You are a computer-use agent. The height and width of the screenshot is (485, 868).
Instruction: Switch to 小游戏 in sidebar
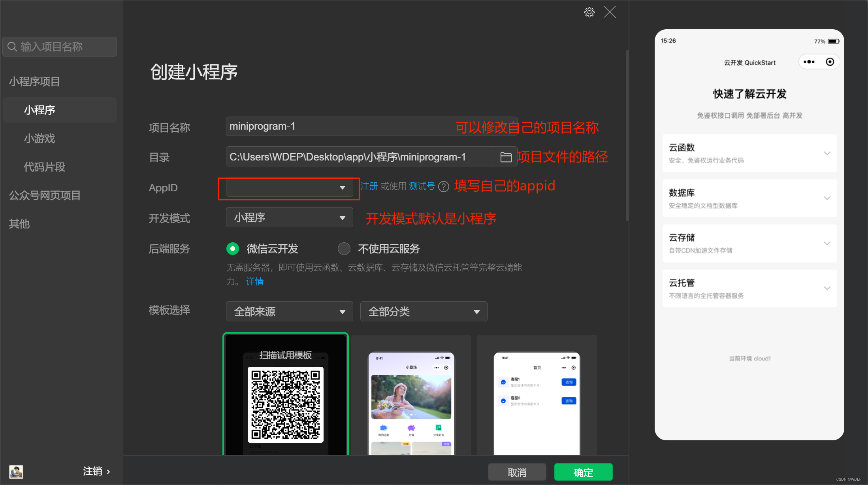coord(40,138)
